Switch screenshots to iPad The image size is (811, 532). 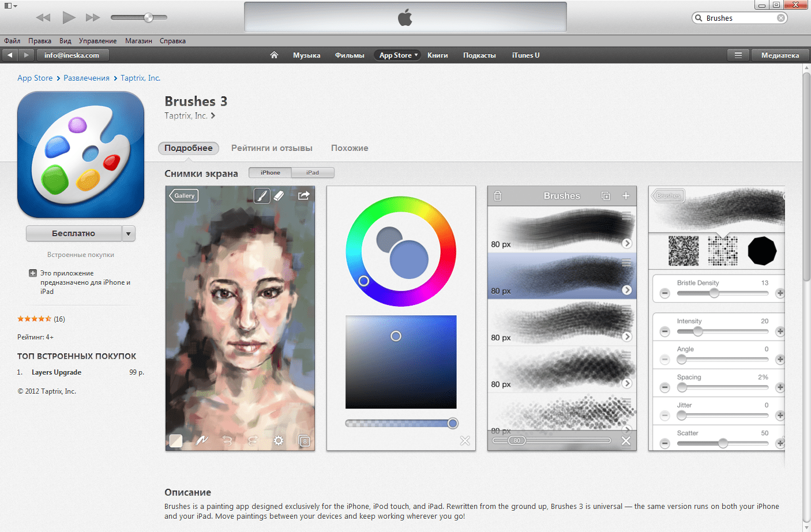point(313,172)
